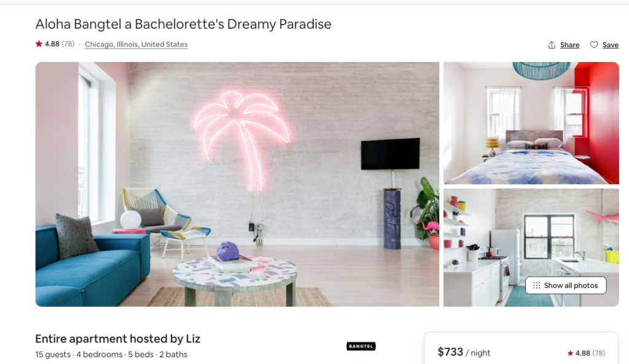Open the BANGTEL host profile logo

[x=361, y=346]
